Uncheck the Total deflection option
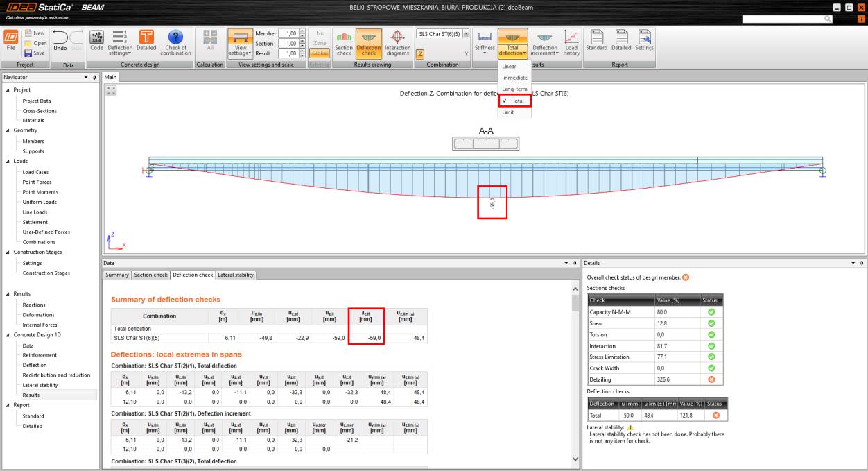Image resolution: width=868 pixels, height=471 pixels. [516, 101]
